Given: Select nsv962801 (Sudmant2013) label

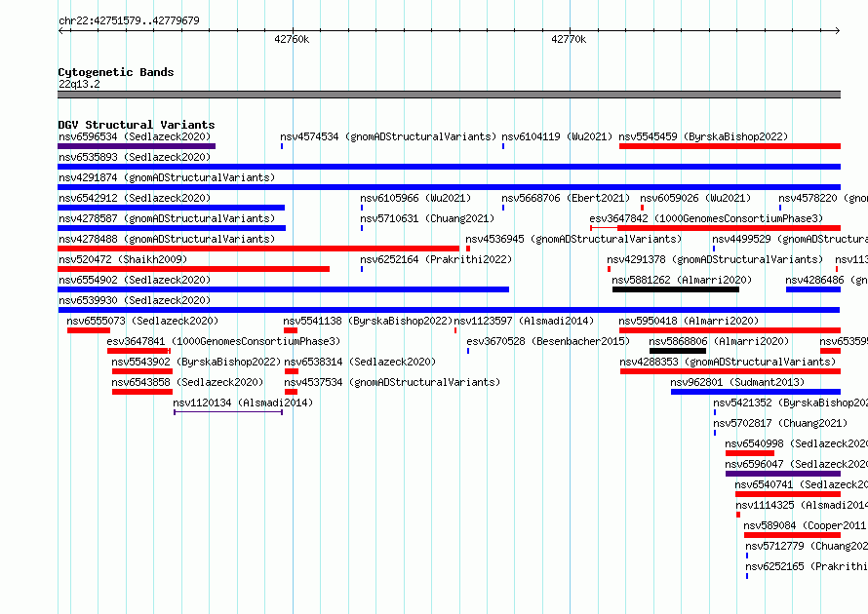Looking at the screenshot, I should (x=737, y=382).
